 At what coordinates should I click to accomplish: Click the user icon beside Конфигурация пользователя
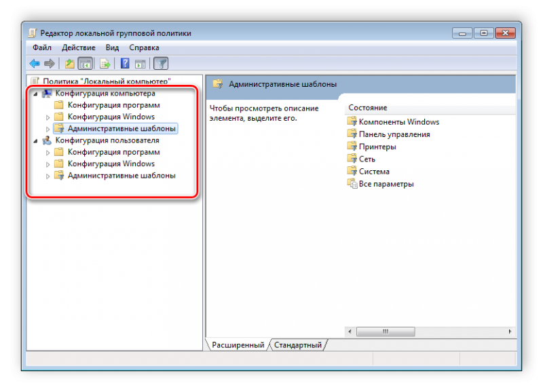(x=47, y=140)
